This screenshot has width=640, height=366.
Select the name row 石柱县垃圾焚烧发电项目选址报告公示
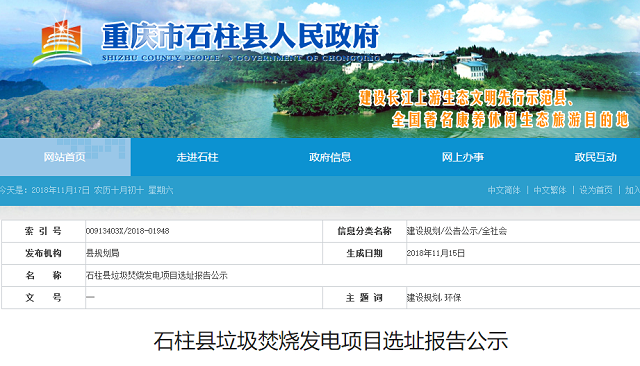pos(156,275)
